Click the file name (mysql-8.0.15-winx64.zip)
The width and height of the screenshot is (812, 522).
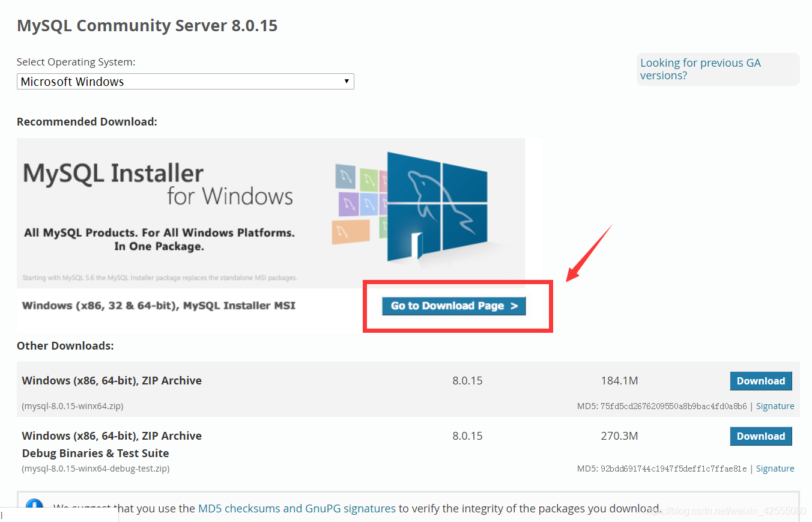pos(73,406)
